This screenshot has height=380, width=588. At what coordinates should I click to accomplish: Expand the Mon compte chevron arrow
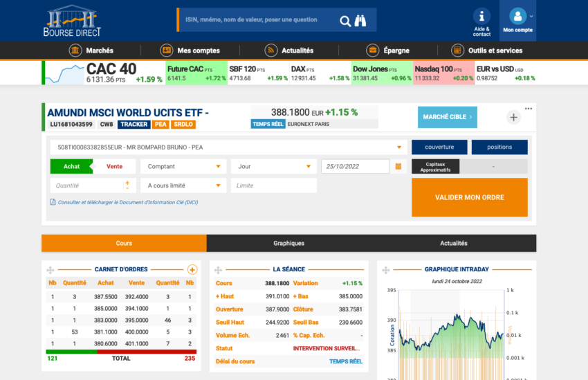coord(531,16)
